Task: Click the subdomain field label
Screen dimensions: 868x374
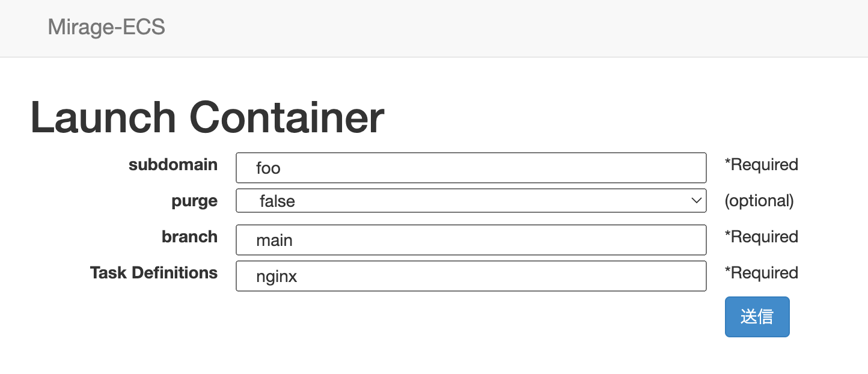Action: coord(173,165)
